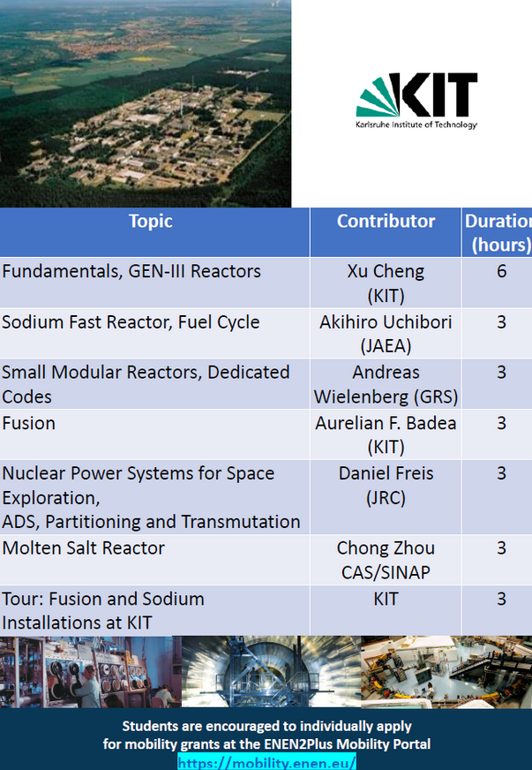Select the 'Duration (hours)' column header

coord(498,232)
